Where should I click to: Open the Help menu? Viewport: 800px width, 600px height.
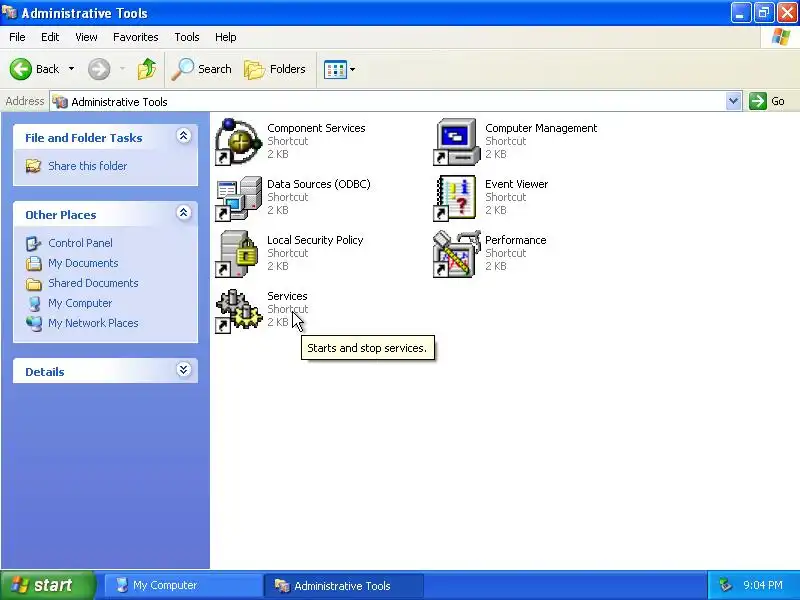click(x=226, y=37)
